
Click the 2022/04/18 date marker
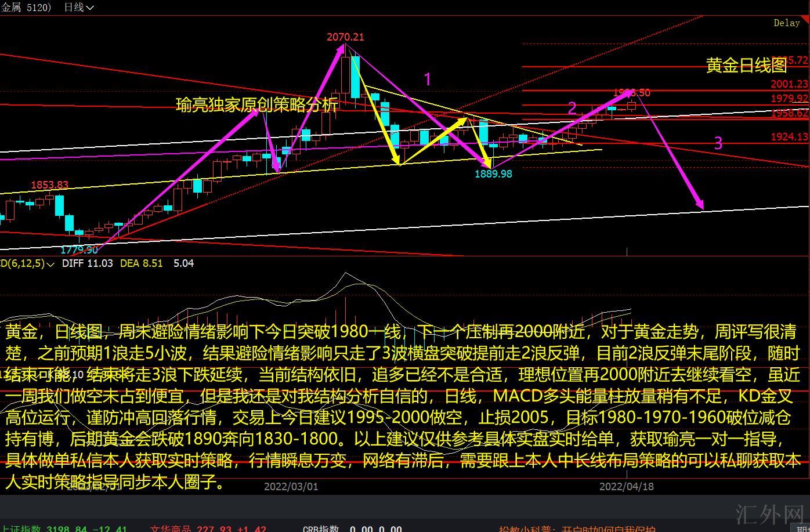pos(626,486)
